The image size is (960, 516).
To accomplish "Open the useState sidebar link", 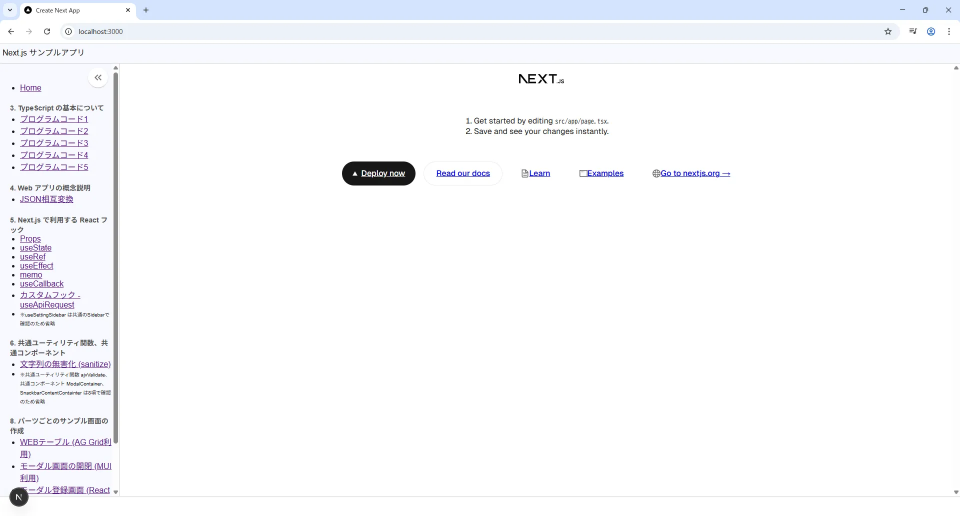I will coord(36,248).
